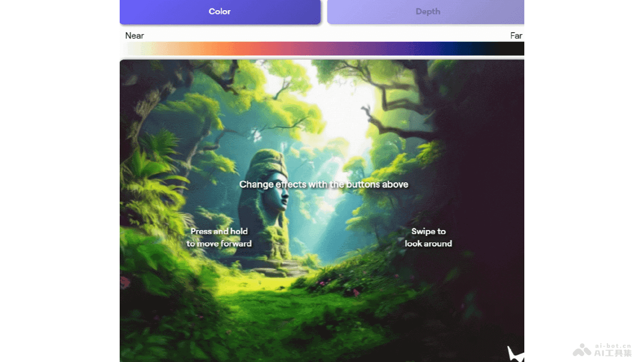Click the stone steps below the statue
Viewport: 644px width, 362px height.
pos(279,268)
